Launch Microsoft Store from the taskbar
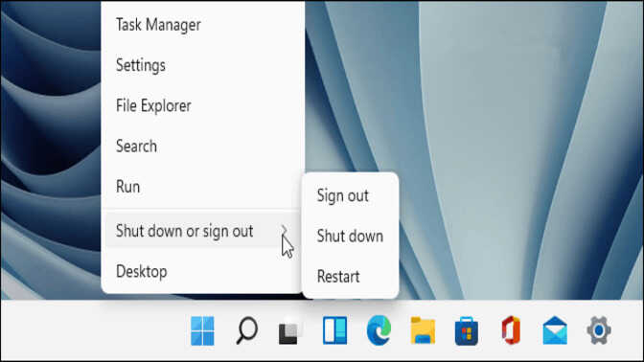This screenshot has width=644, height=362. (467, 330)
